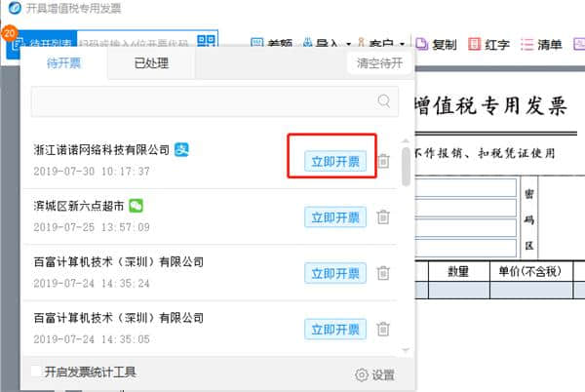This screenshot has width=585, height=392.
Task: Click the empty cell under 单价(不含税)
Action: (x=531, y=291)
